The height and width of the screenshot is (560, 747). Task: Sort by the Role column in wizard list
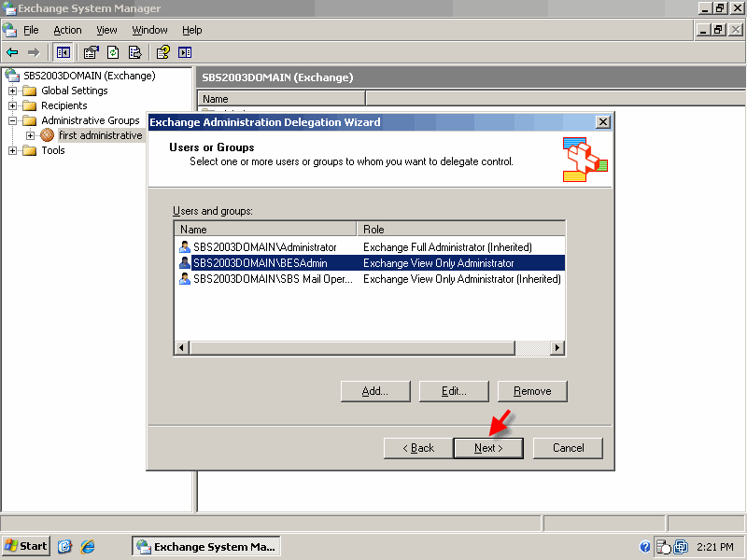pyautogui.click(x=461, y=229)
